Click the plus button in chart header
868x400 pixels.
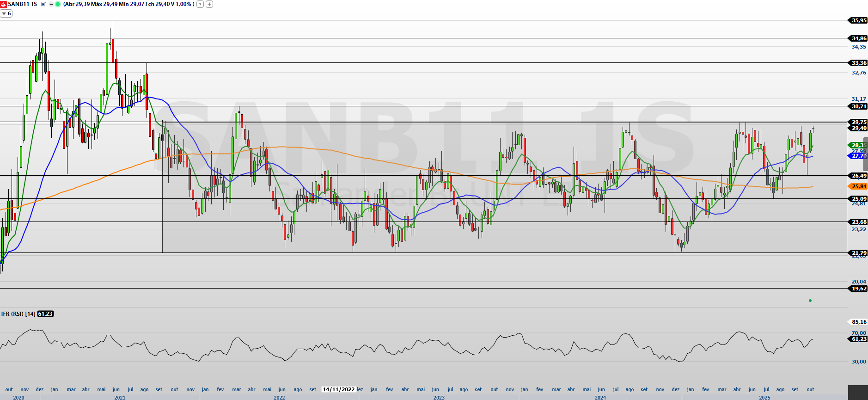point(209,4)
